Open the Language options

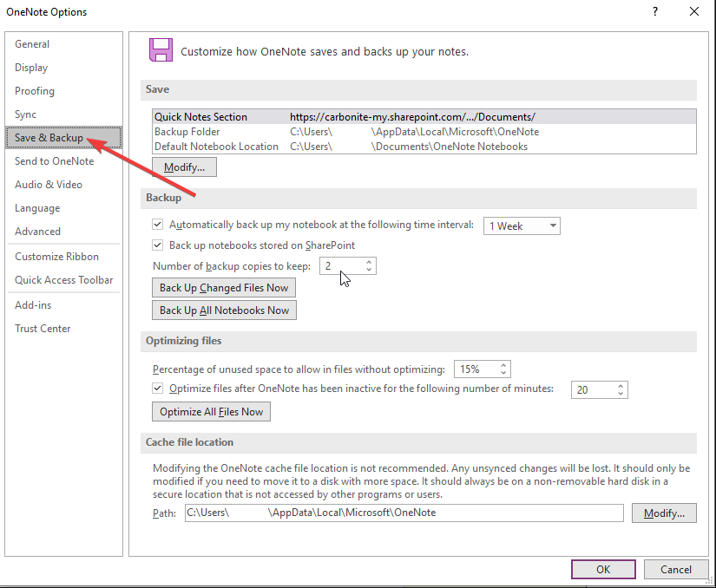(x=37, y=208)
